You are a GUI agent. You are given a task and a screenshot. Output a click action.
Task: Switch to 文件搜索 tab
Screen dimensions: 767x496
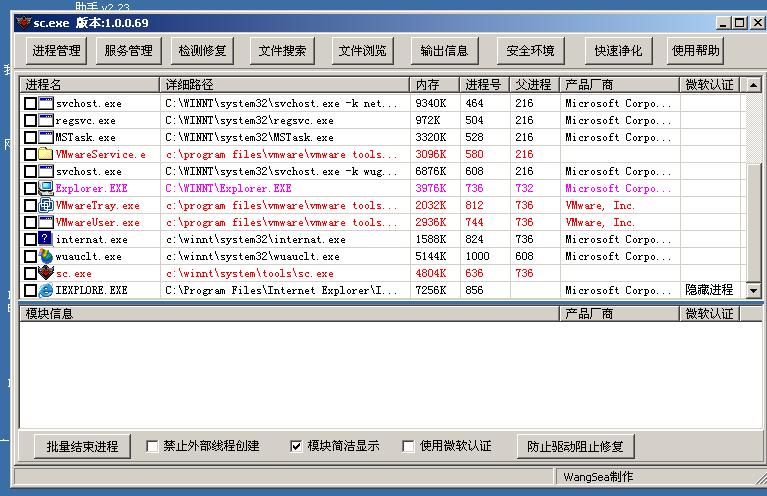pyautogui.click(x=282, y=51)
